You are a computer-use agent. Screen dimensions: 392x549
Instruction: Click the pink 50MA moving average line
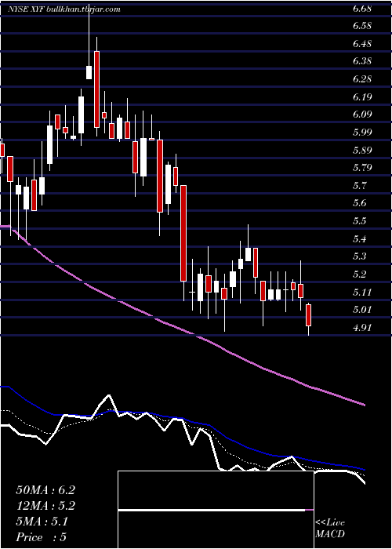click(182, 329)
